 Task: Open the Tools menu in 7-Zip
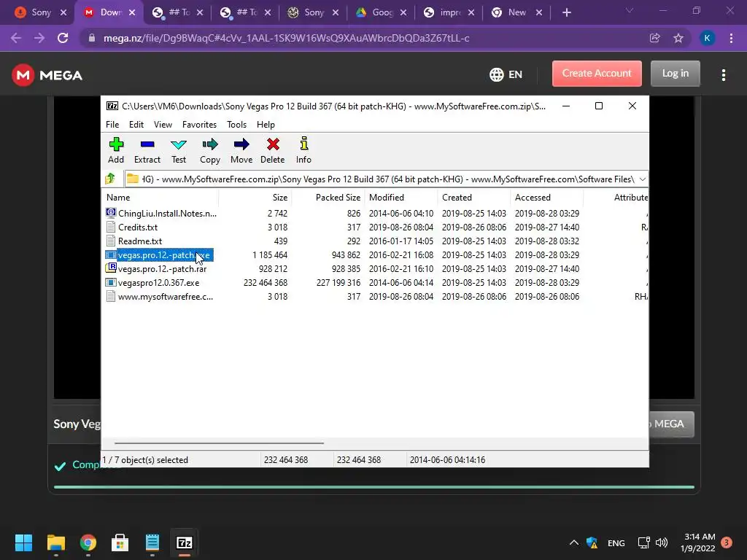(x=237, y=124)
